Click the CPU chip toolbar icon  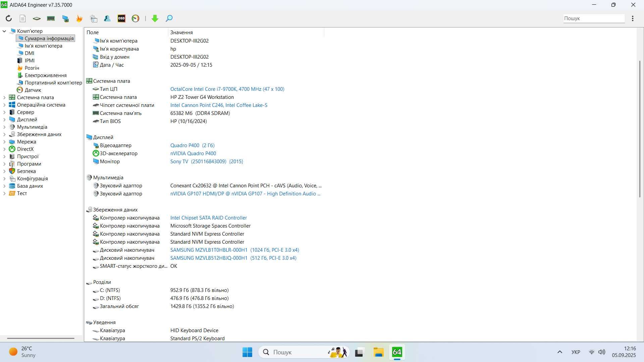[37, 18]
